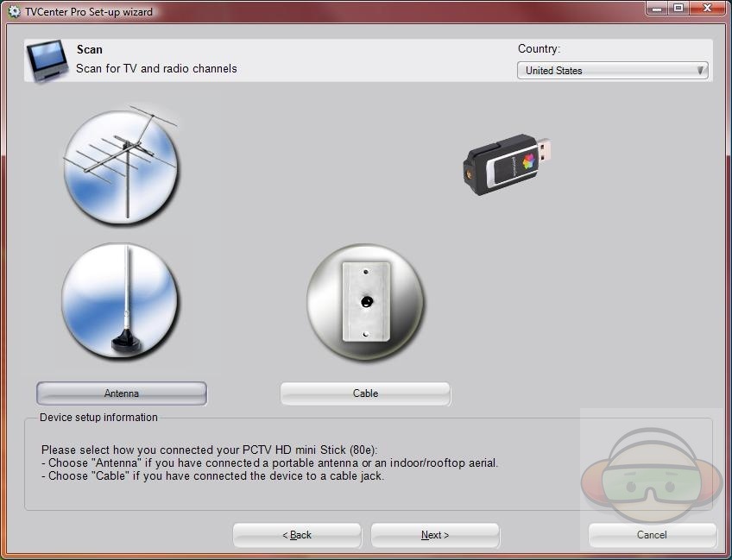Screen dimensions: 732x560
Task: Cancel the set-up wizard
Action: tap(652, 535)
